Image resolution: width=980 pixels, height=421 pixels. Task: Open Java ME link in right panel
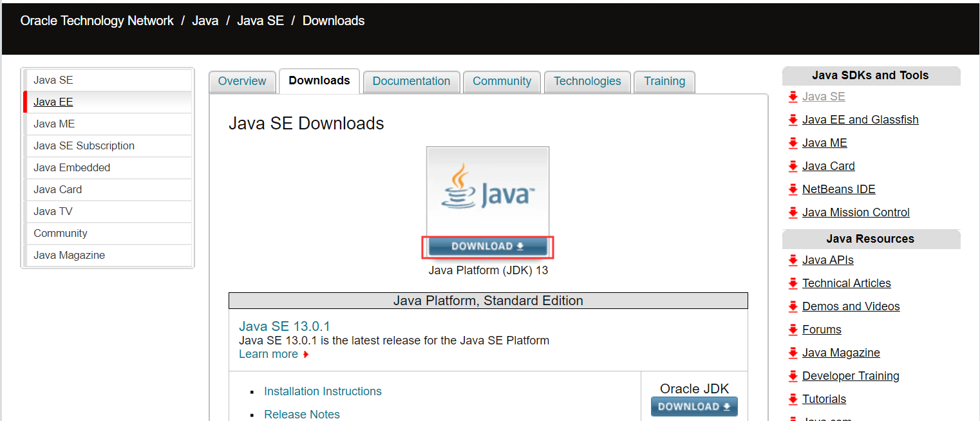[825, 143]
